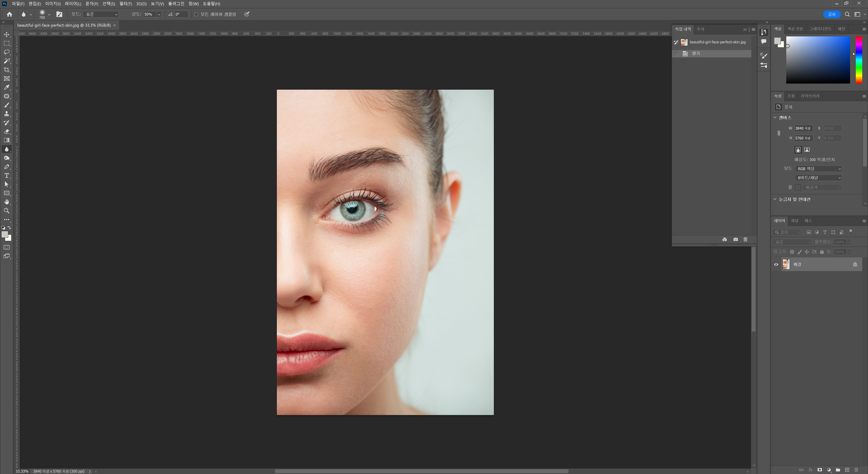
Task: Open the RGB 색상 mode dropdown
Action: coord(819,169)
